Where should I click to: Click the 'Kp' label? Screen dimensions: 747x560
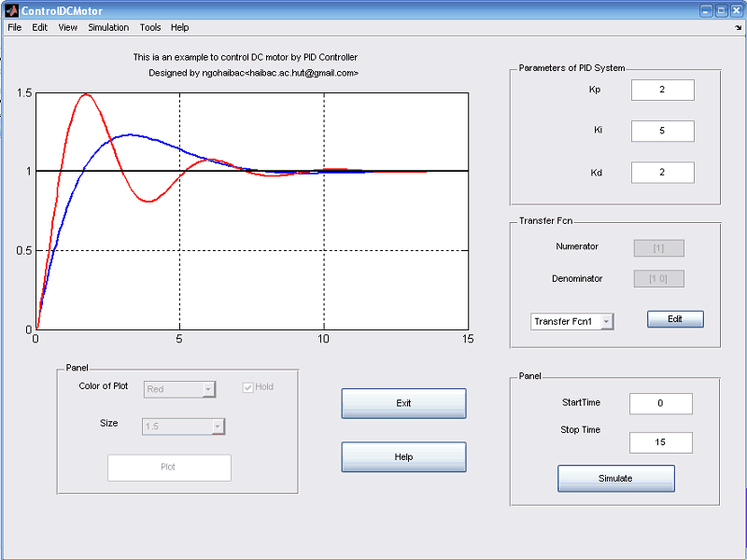(595, 90)
